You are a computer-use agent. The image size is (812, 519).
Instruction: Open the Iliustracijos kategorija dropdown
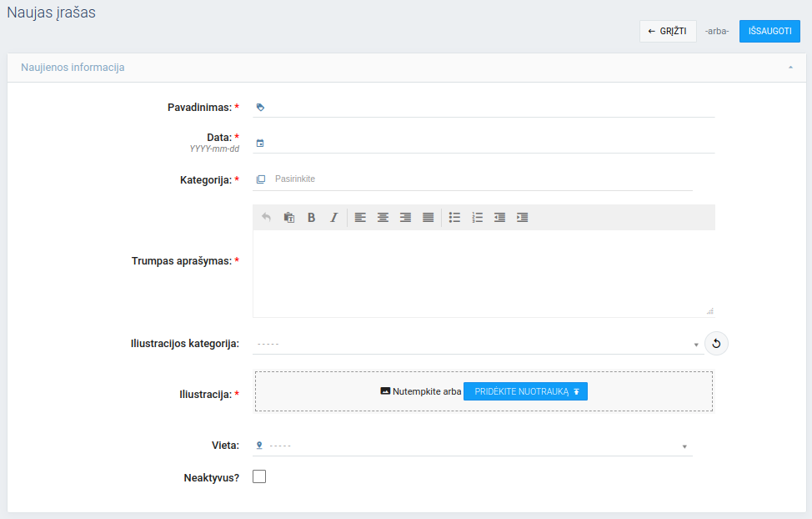click(x=477, y=344)
